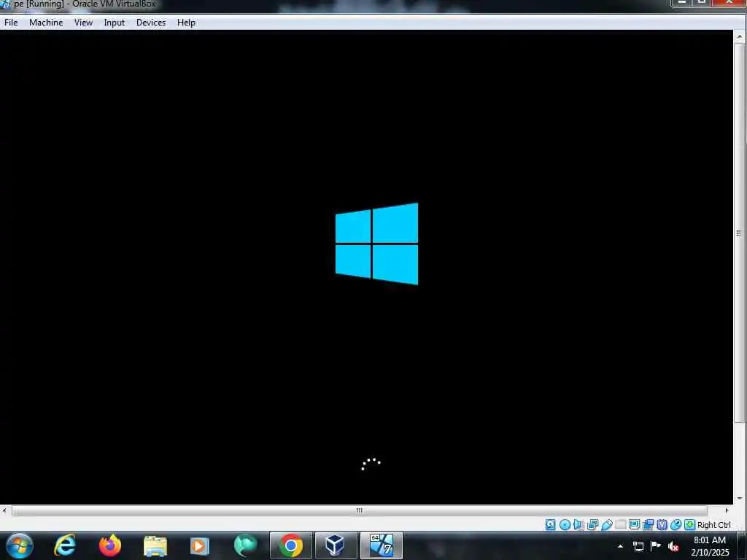
Task: Click the scroll up arrow of VM window
Action: click(x=740, y=36)
